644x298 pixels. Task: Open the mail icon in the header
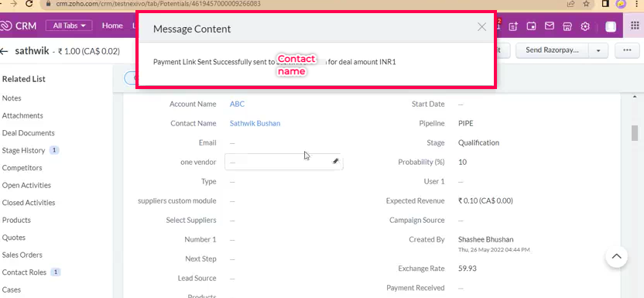point(549,26)
